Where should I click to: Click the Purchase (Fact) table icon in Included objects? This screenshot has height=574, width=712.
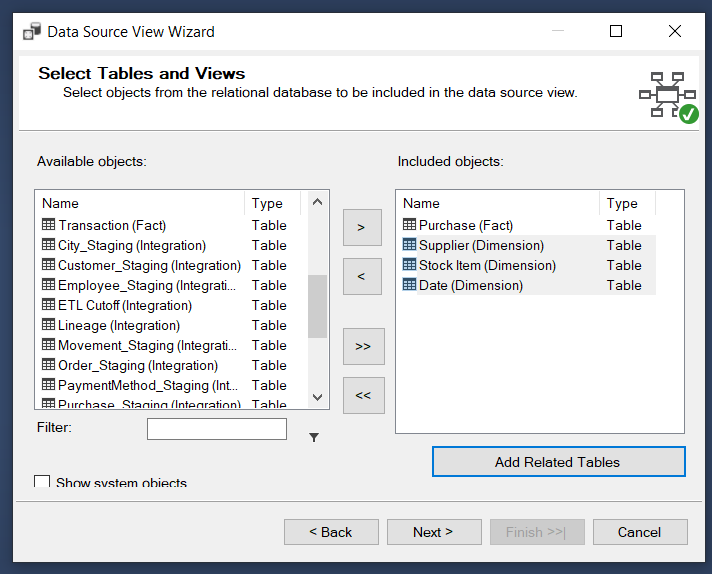409,225
